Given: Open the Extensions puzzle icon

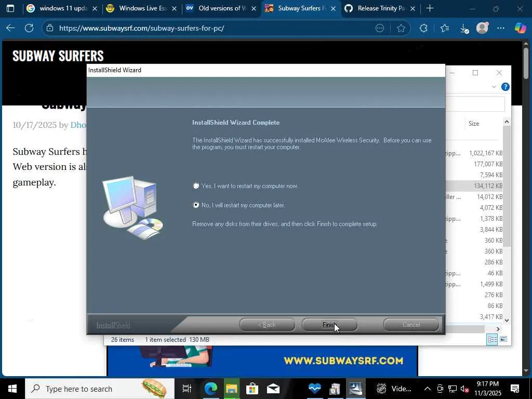Looking at the screenshot, I should (x=423, y=28).
